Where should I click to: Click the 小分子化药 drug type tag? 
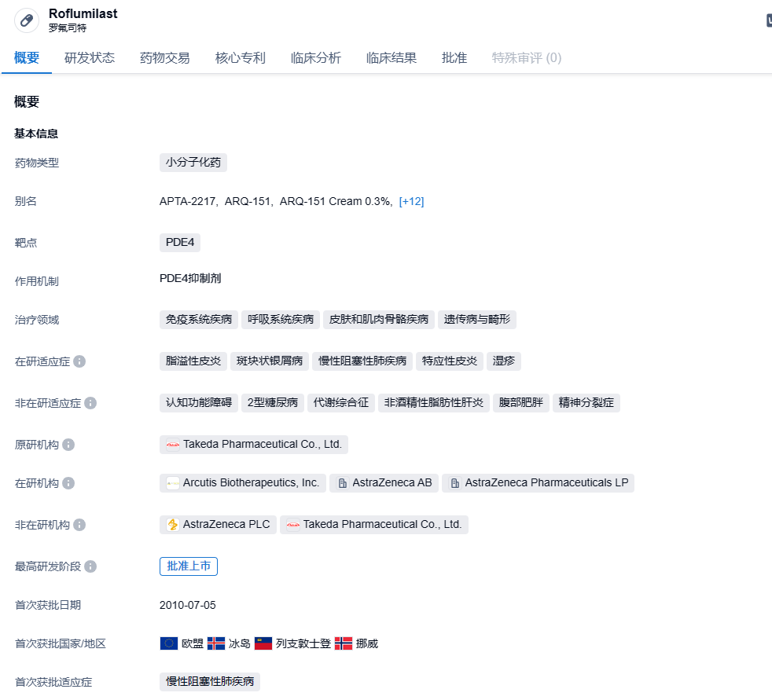pyautogui.click(x=193, y=163)
